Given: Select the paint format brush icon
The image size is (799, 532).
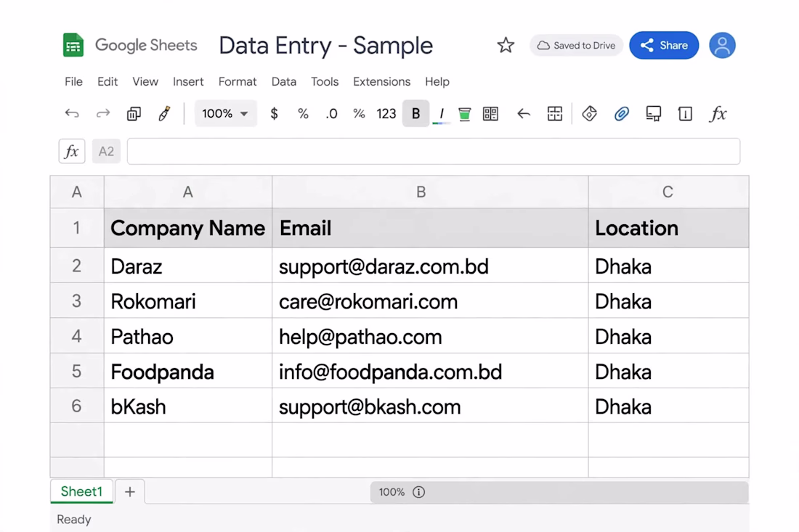Looking at the screenshot, I should tap(164, 113).
